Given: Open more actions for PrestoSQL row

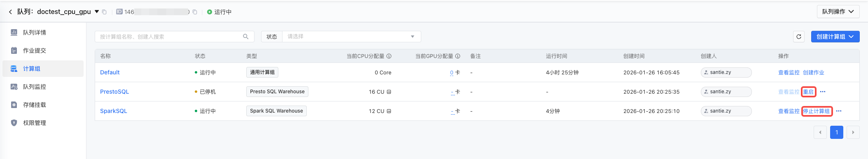Looking at the screenshot, I should click(823, 92).
